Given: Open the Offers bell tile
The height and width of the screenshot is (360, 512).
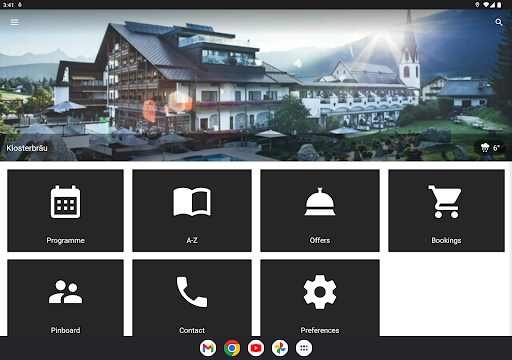Looking at the screenshot, I should pos(320,211).
